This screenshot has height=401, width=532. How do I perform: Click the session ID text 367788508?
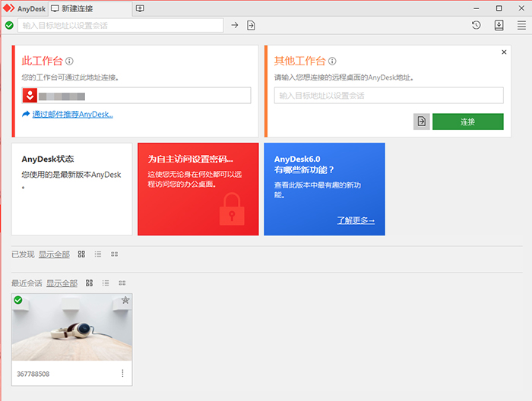[x=33, y=374]
